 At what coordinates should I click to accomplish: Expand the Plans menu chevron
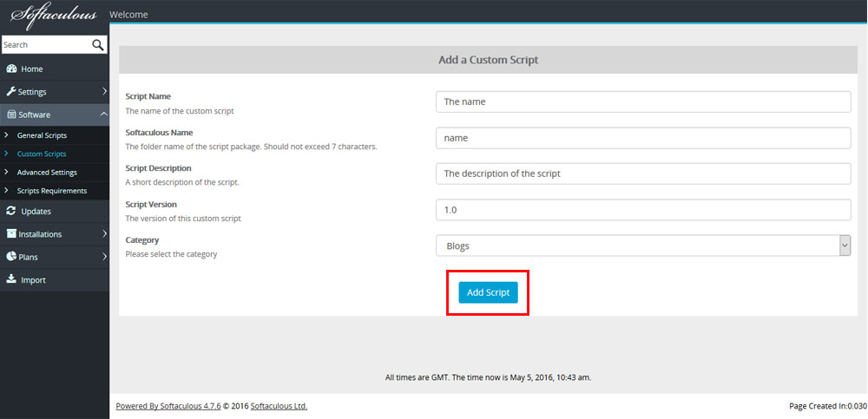[x=104, y=256]
